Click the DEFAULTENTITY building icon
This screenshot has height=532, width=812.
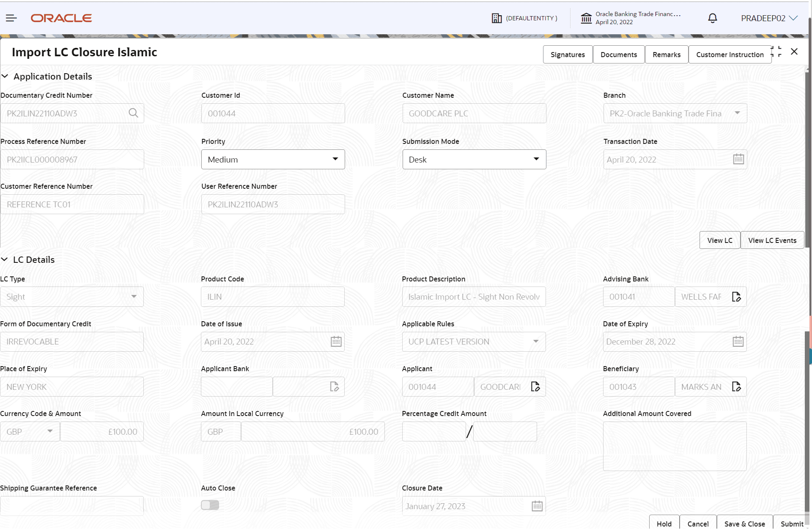(x=497, y=18)
